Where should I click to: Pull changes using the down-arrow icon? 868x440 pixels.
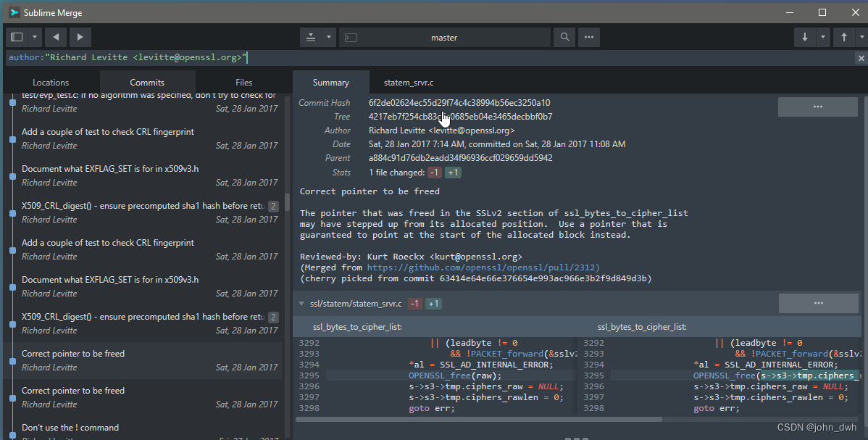click(805, 37)
